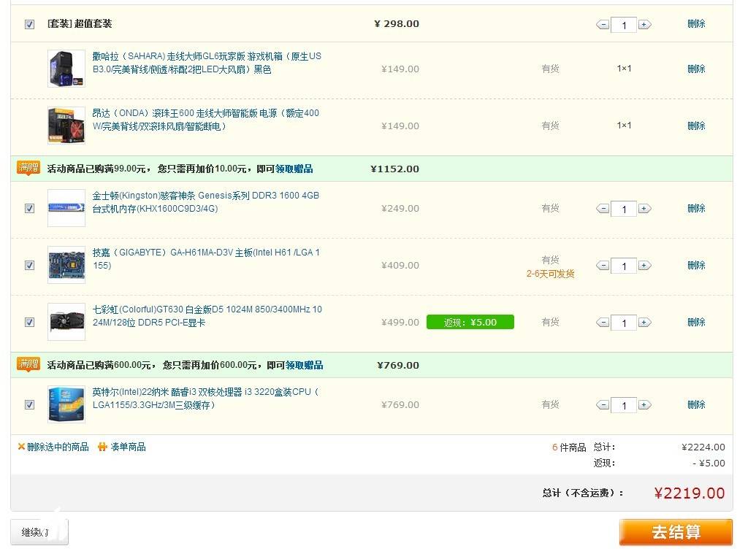Open the SAHARA case product thumbnail
This screenshot has height=554, width=756.
(66, 69)
